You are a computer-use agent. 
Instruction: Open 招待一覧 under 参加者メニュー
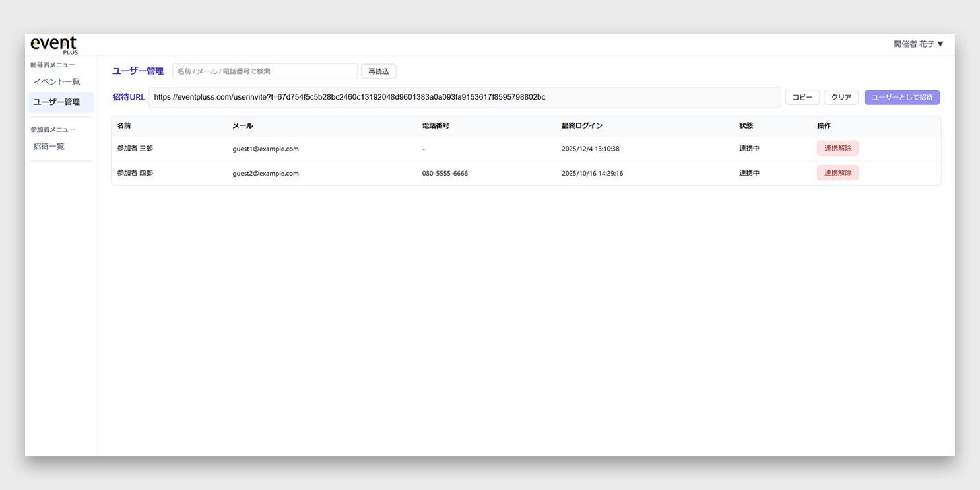(x=49, y=147)
